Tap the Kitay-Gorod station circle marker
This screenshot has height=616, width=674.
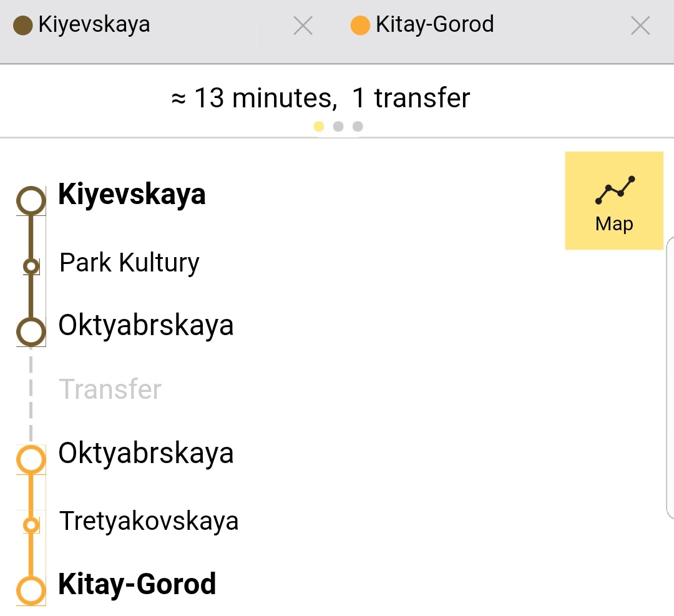click(x=31, y=590)
